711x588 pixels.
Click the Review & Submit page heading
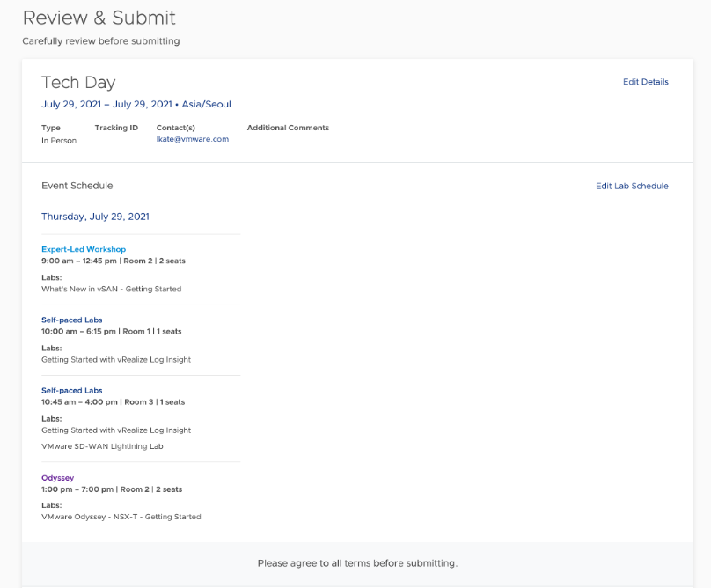tap(99, 18)
